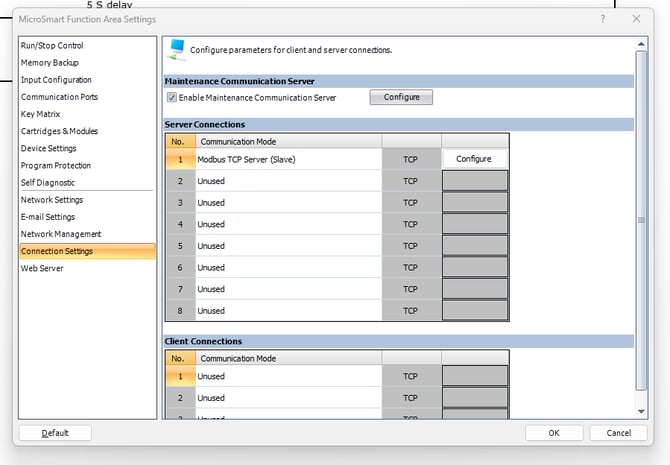The image size is (670, 465).
Task: Click TCP cell of server connection 1
Action: [411, 159]
